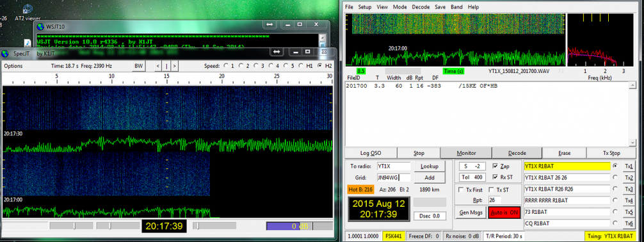The width and height of the screenshot is (644, 242).
Task: Click the left arrow button in SpecJT toolbar
Action: tap(159, 66)
